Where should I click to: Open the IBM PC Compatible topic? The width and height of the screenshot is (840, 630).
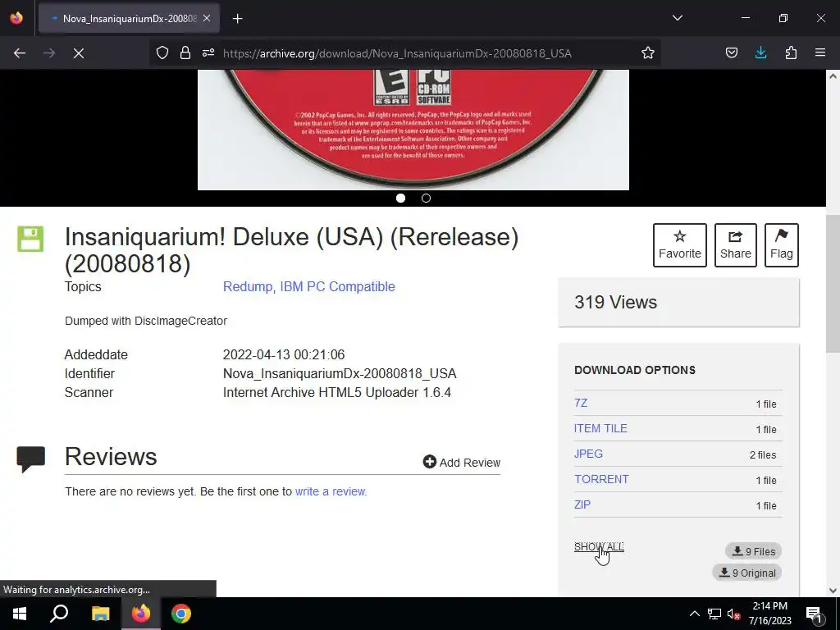tap(337, 286)
